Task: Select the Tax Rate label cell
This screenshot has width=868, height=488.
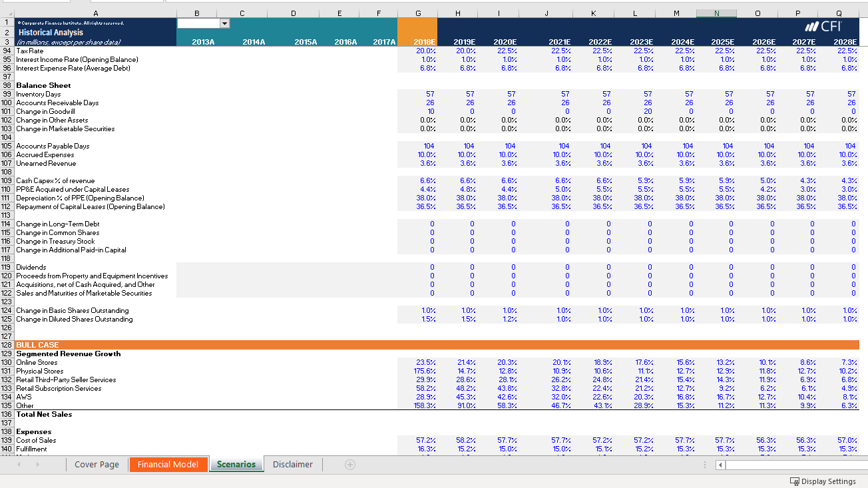Action: point(29,50)
